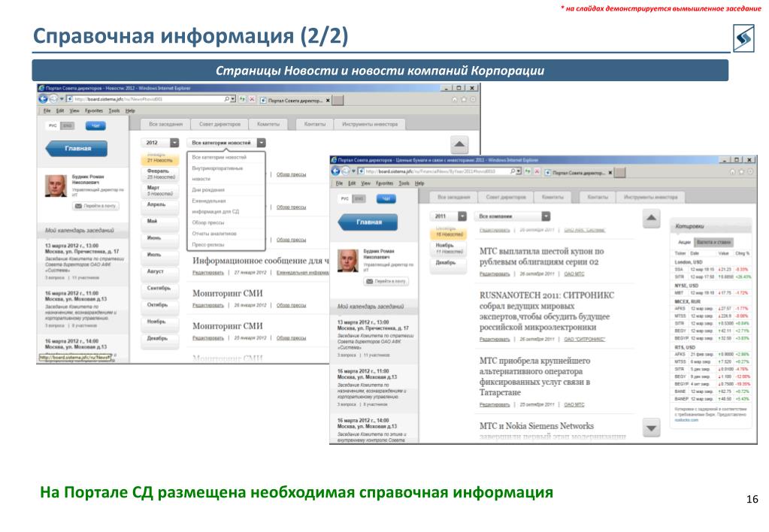Open the Комитеты tab in the 2011 window
769x532 pixels.
553,197
